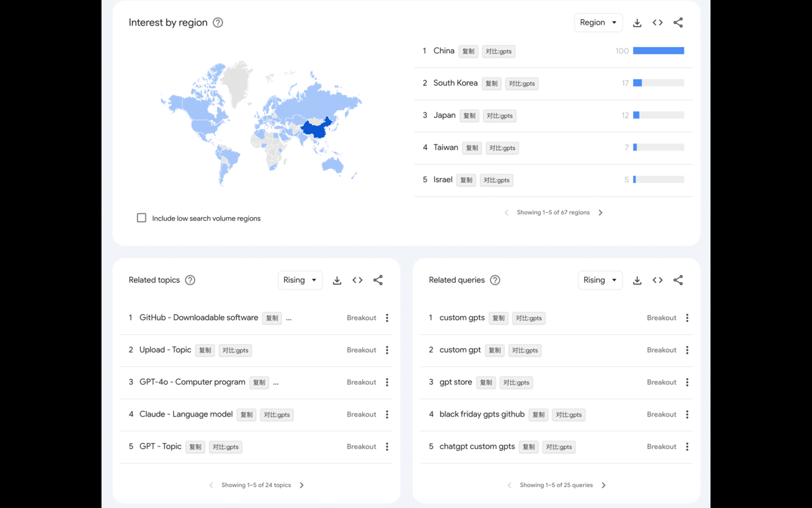Open the Rising dropdown for Related topics
812x508 pixels.
tap(299, 280)
